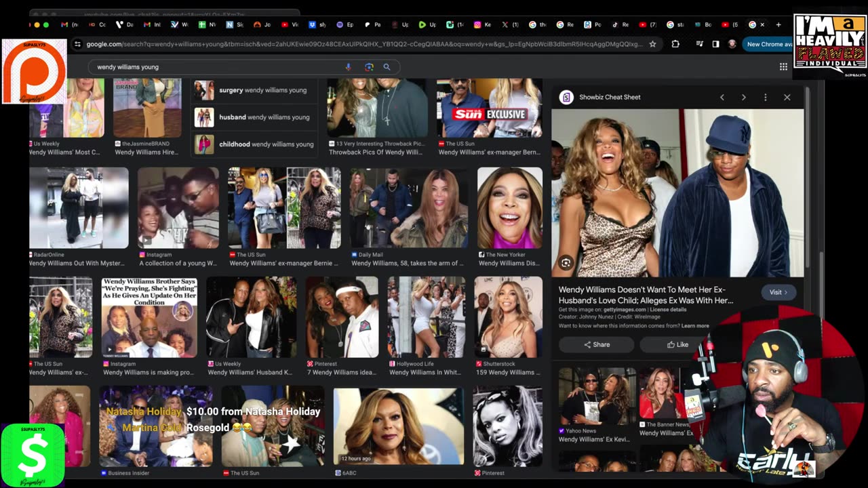Open RadarOnline 'Out With Myster' thumbnail
Image resolution: width=868 pixels, height=488 pixels.
[x=79, y=207]
